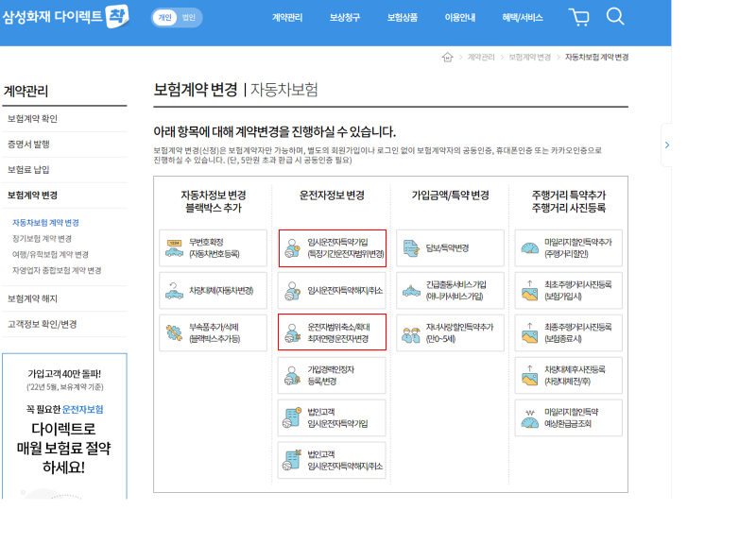Select 보험료 납입 in sidebar
This screenshot has height=544, width=756.
tap(64, 170)
